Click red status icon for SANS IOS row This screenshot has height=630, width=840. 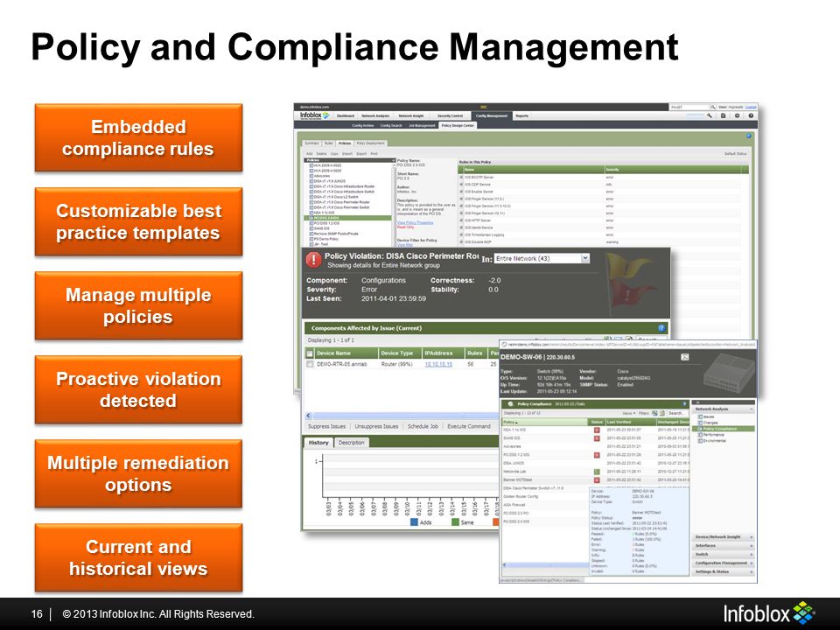(597, 438)
